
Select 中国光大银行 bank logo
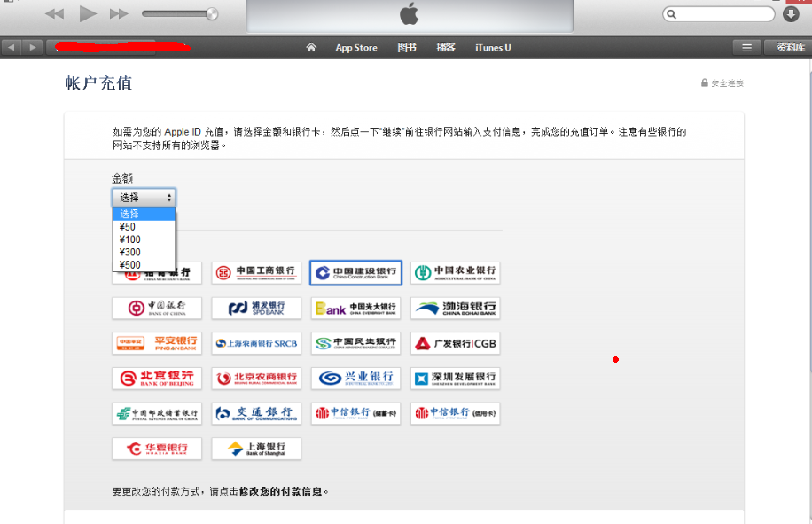click(x=355, y=308)
